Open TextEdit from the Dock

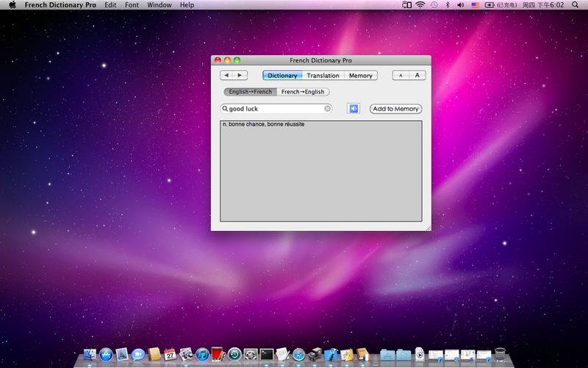pos(282,354)
